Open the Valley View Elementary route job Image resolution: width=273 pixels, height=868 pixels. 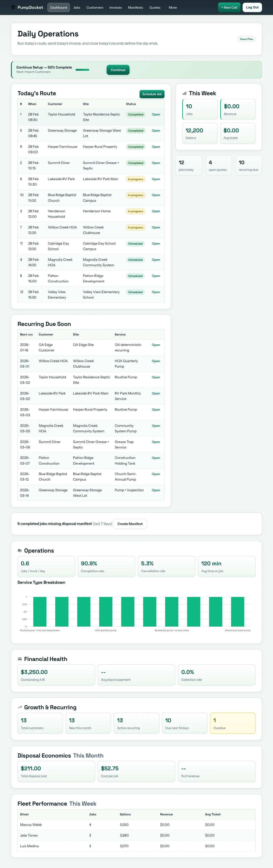coord(156,292)
